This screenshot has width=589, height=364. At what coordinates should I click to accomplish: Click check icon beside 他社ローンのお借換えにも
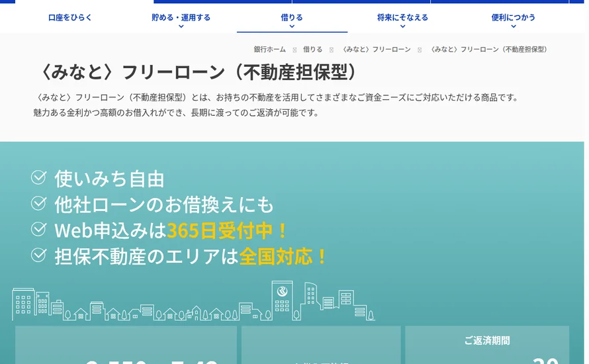[x=38, y=203]
